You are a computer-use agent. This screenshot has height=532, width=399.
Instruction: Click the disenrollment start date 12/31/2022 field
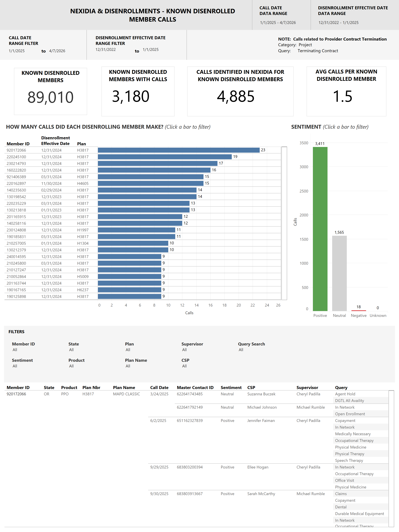coord(106,50)
